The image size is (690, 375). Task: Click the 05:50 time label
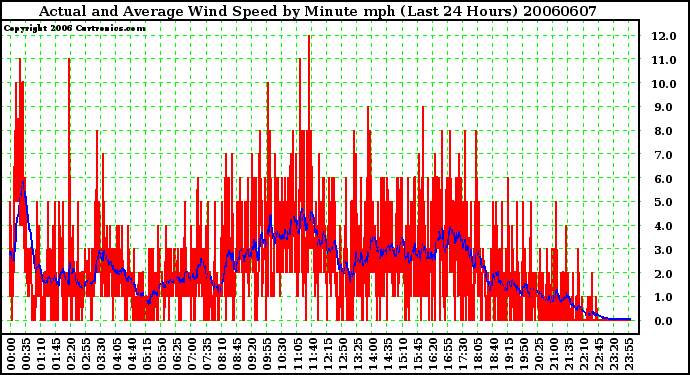(x=162, y=354)
